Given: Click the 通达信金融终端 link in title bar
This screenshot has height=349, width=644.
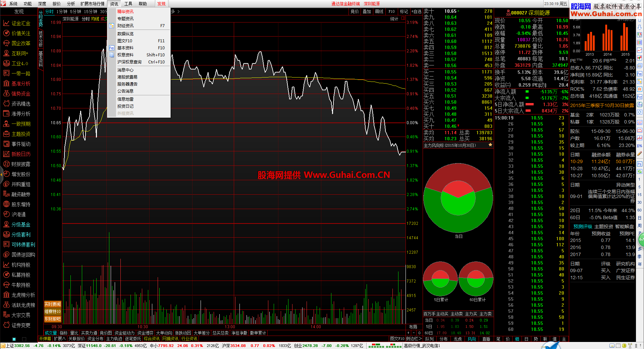Looking at the screenshot, I should [x=345, y=4].
